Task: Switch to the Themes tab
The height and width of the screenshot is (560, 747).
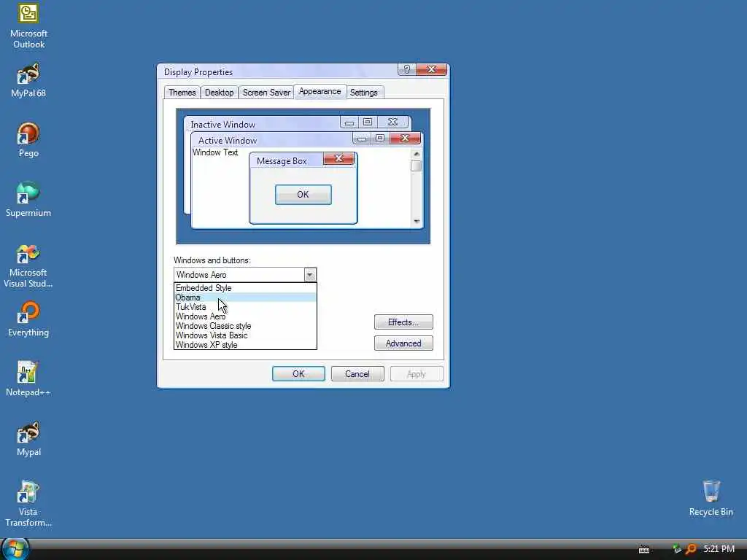Action: [x=182, y=93]
